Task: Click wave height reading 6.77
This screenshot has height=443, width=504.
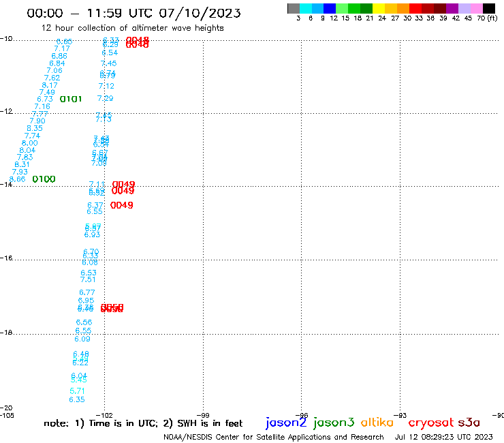Action: click(86, 292)
